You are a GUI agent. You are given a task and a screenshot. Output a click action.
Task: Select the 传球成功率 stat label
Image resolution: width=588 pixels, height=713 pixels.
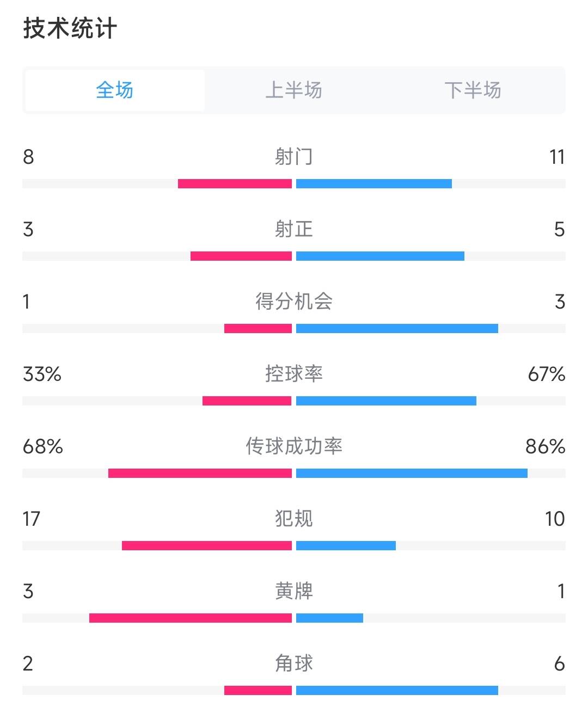pyautogui.click(x=294, y=446)
